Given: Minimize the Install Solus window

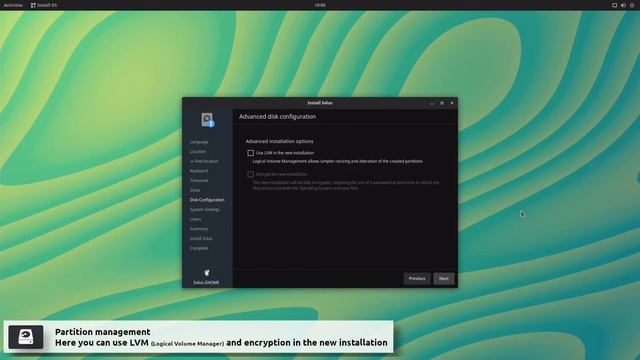Looking at the screenshot, I should 432,103.
